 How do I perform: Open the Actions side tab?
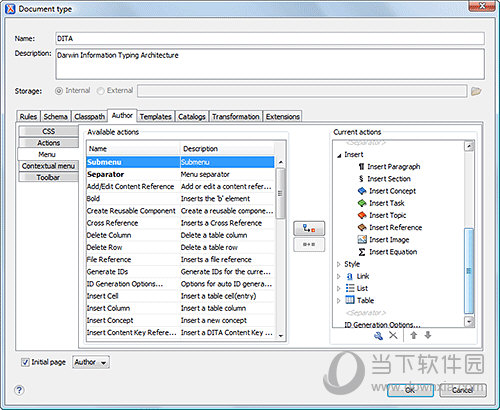tap(49, 143)
